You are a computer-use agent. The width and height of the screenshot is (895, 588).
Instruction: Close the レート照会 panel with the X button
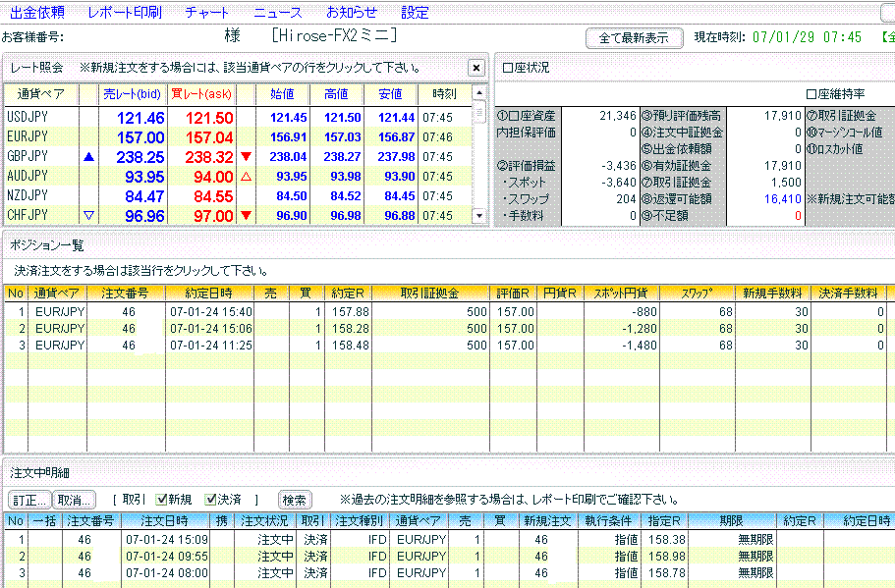pyautogui.click(x=476, y=68)
